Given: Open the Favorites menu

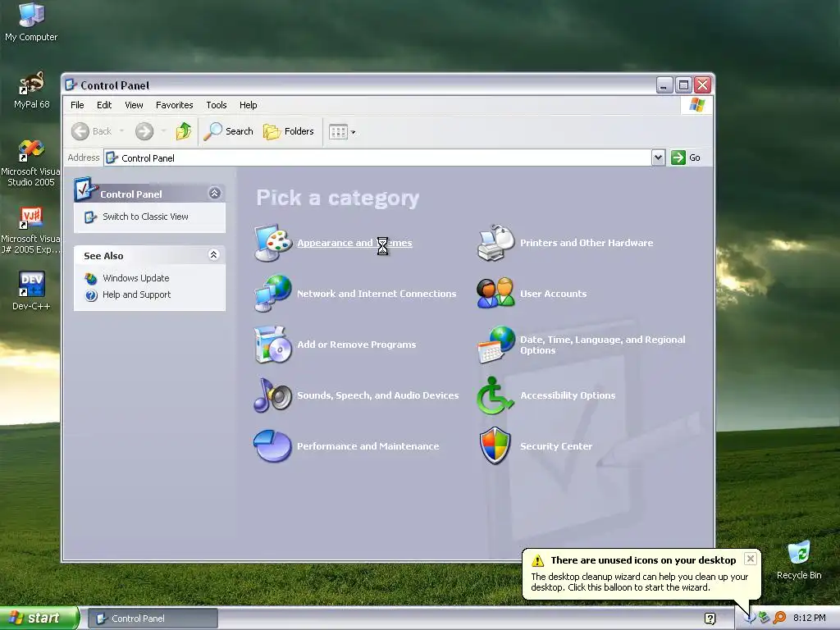Looking at the screenshot, I should [174, 105].
